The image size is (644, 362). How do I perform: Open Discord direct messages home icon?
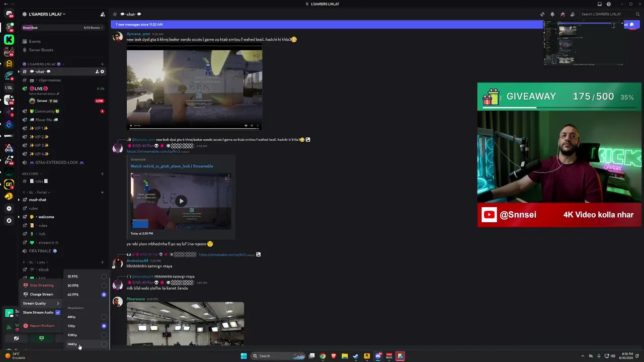(9, 14)
